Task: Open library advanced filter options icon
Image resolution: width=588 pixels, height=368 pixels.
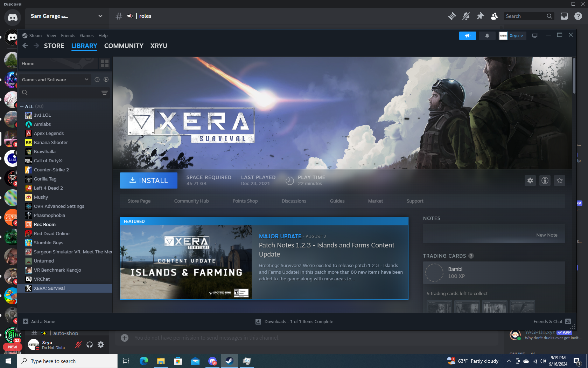Action: (104, 93)
